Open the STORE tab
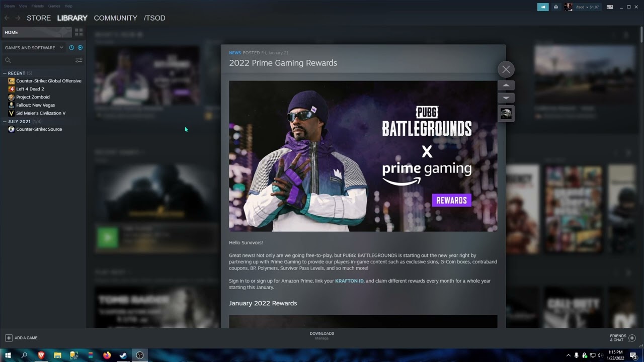The height and width of the screenshot is (362, 644). (39, 18)
